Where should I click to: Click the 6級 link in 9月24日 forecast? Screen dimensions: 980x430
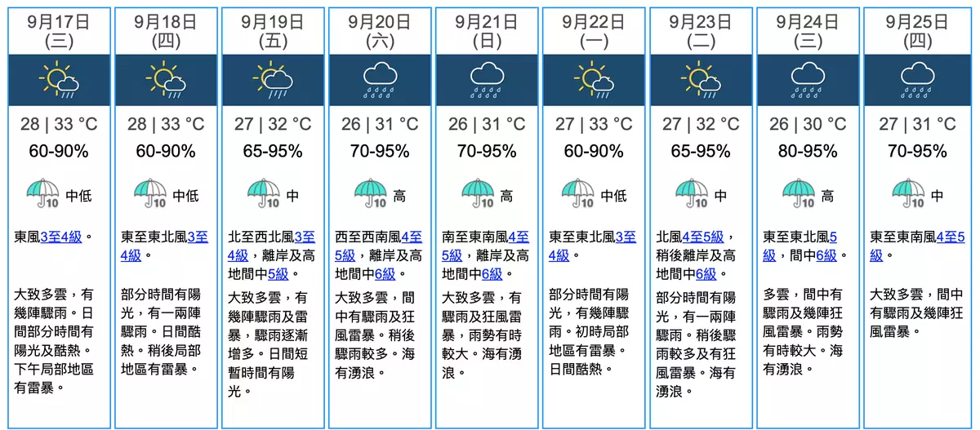tap(826, 255)
